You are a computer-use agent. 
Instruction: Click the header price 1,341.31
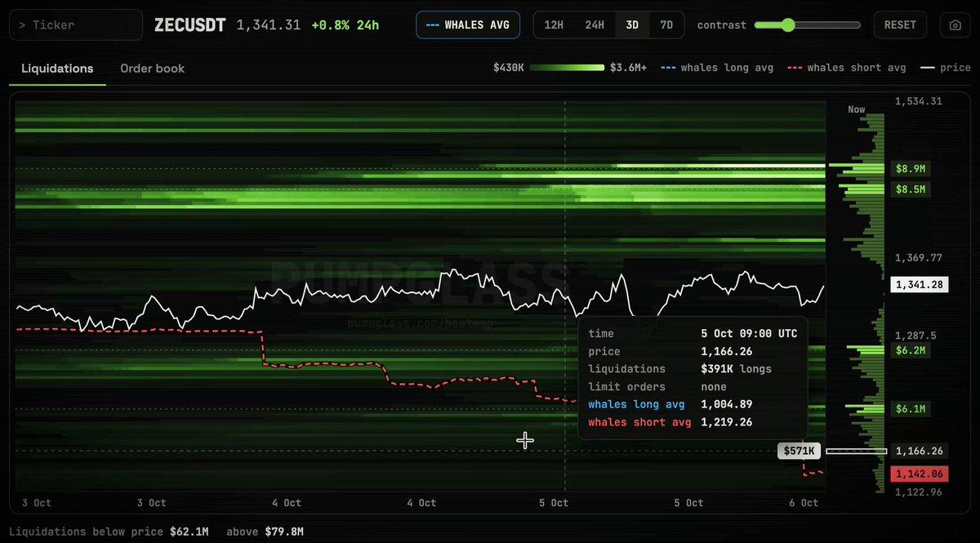pyautogui.click(x=269, y=25)
